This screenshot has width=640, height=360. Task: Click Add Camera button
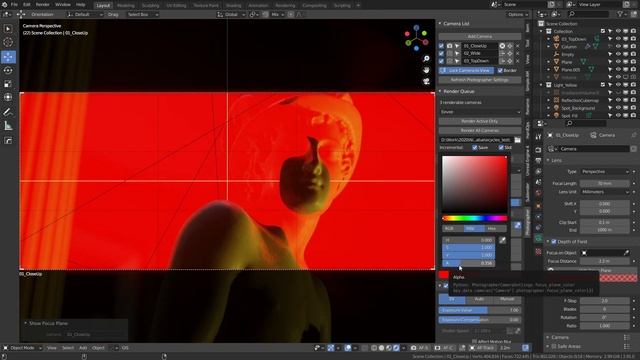(480, 36)
